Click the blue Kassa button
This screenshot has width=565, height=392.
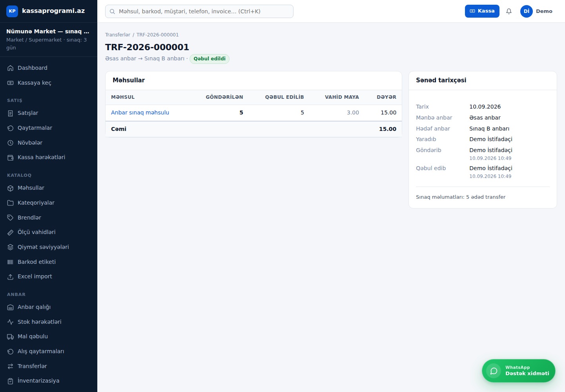[482, 11]
